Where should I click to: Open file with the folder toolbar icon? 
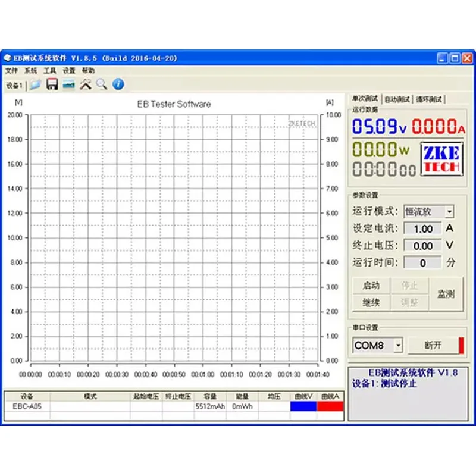tap(35, 84)
